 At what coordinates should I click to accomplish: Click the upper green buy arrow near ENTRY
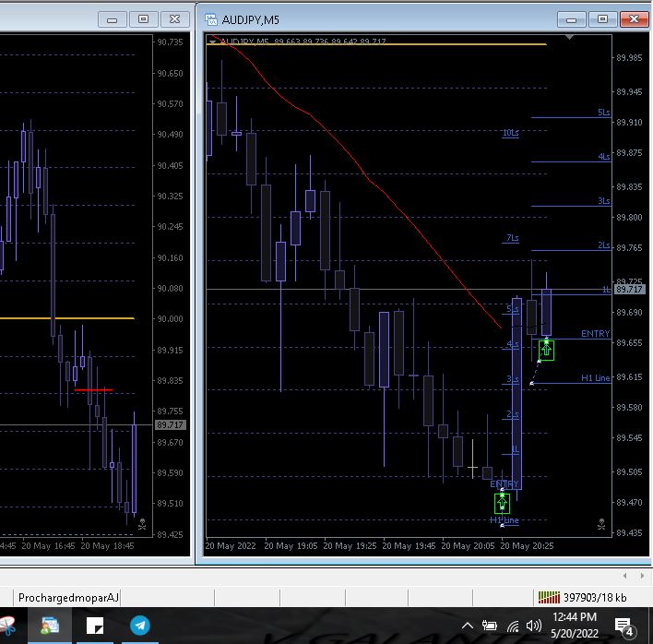[x=546, y=350]
